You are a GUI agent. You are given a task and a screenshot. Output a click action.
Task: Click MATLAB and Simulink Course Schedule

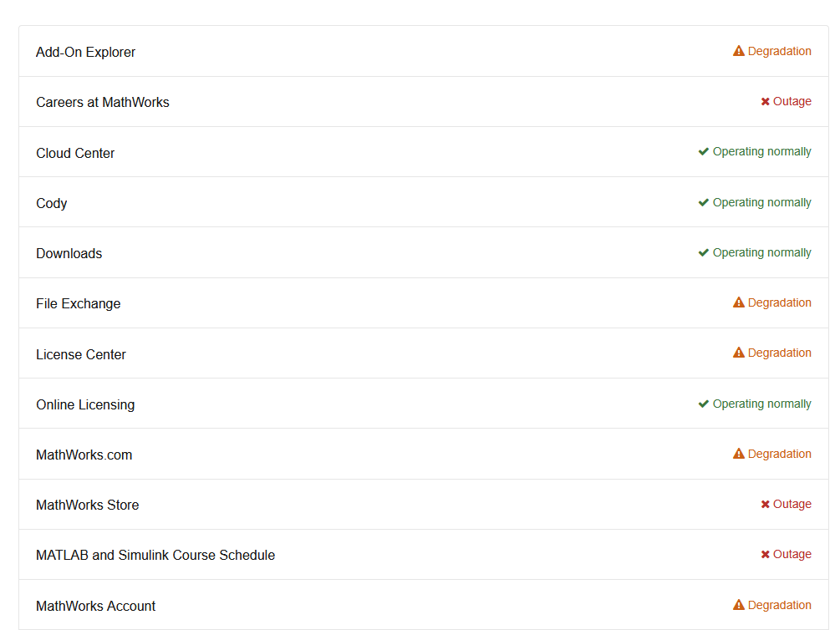point(155,555)
